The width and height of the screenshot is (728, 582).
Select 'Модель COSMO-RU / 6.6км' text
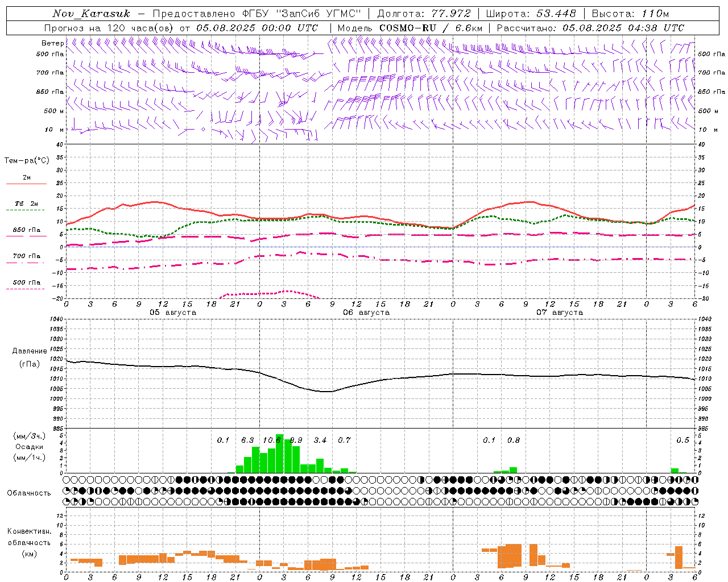coord(410,28)
